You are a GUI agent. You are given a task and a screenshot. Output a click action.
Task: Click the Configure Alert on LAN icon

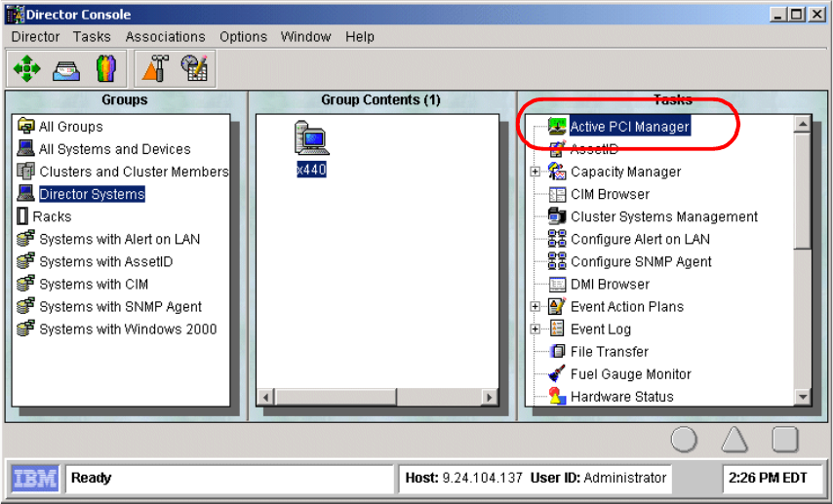[557, 239]
